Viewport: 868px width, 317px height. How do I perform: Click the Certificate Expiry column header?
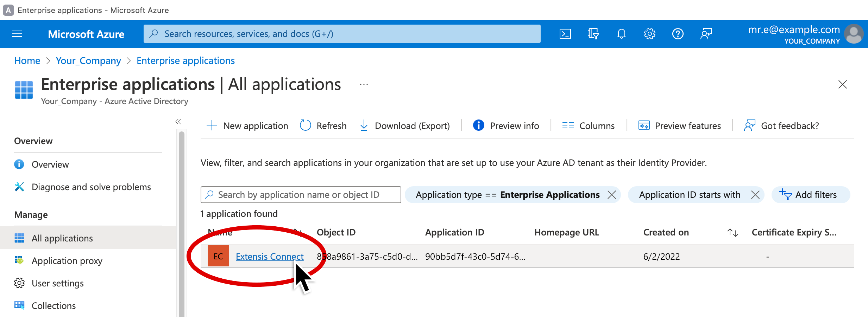[794, 232]
